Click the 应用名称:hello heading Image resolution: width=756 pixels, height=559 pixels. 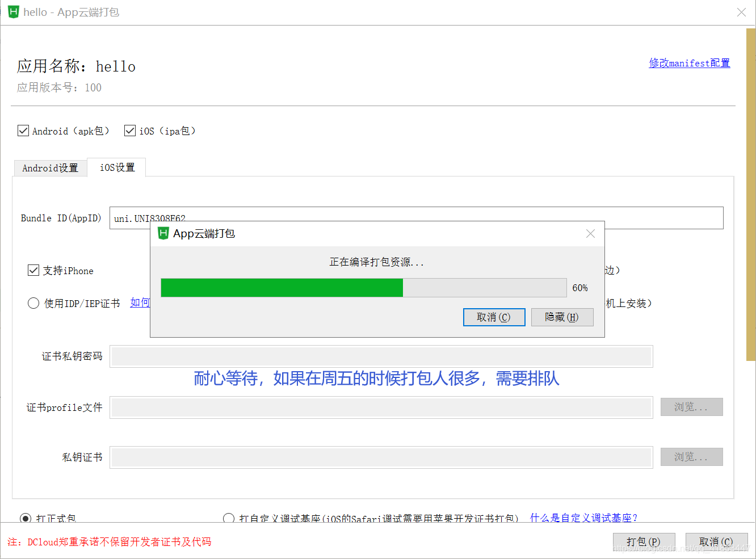pyautogui.click(x=76, y=66)
